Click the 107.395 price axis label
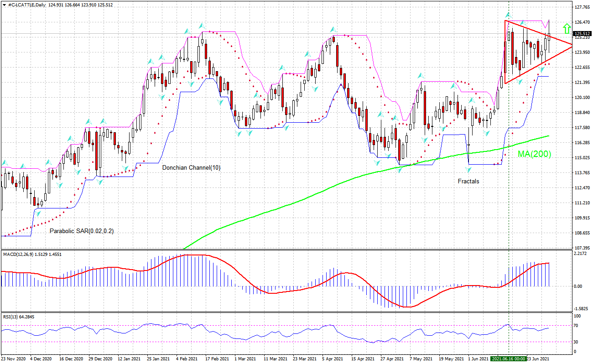593x364 pixels. 583,248
